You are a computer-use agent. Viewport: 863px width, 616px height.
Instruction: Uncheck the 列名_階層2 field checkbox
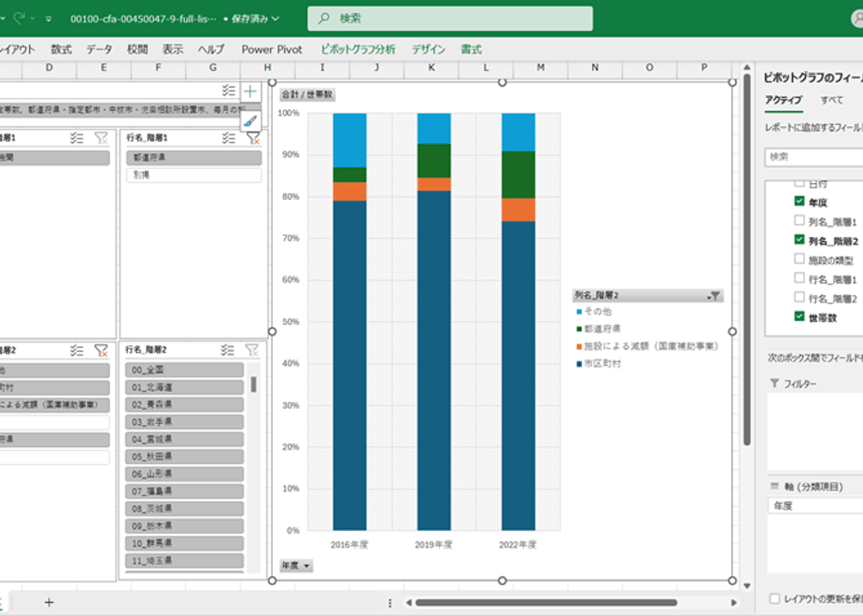(799, 240)
